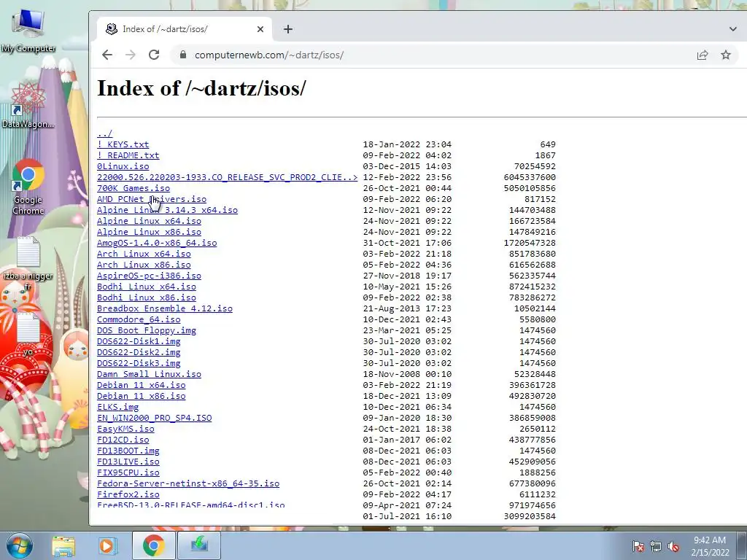Click the 'Bodhi_Linux_x64.iso' link
Image resolution: width=747 pixels, height=560 pixels.
[146, 287]
